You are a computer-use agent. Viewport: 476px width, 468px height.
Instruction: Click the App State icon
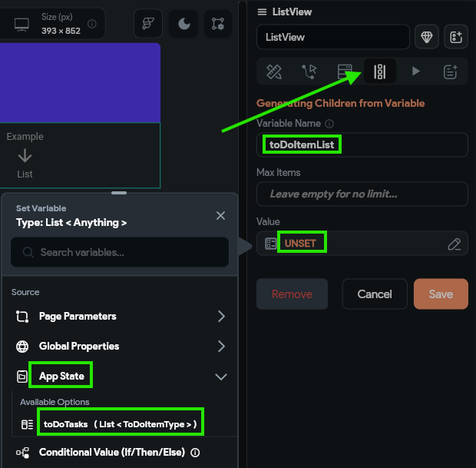pos(21,377)
